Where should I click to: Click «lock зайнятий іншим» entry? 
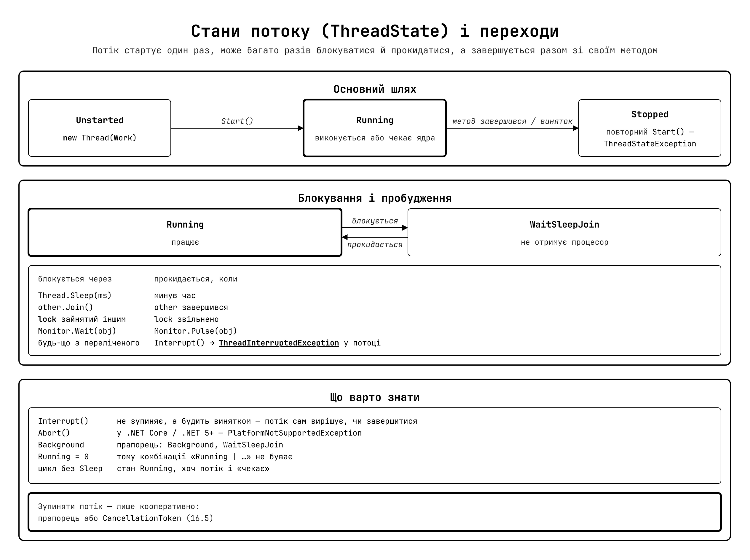[82, 319]
